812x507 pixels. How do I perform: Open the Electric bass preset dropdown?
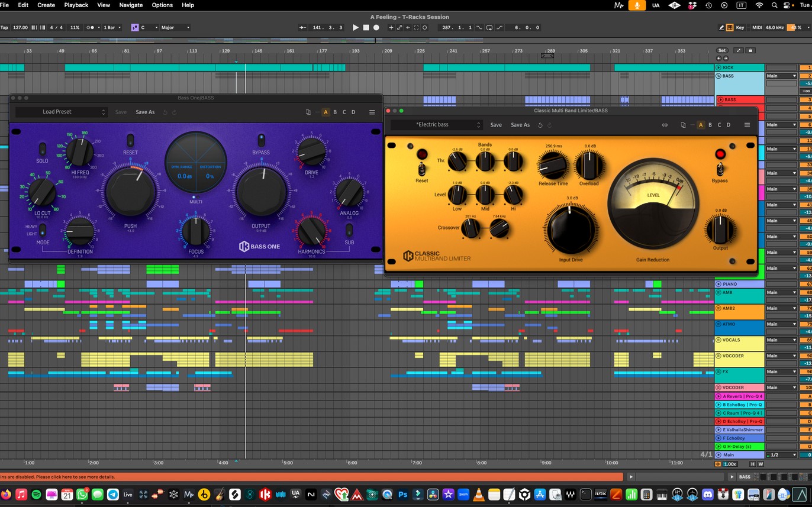point(437,125)
